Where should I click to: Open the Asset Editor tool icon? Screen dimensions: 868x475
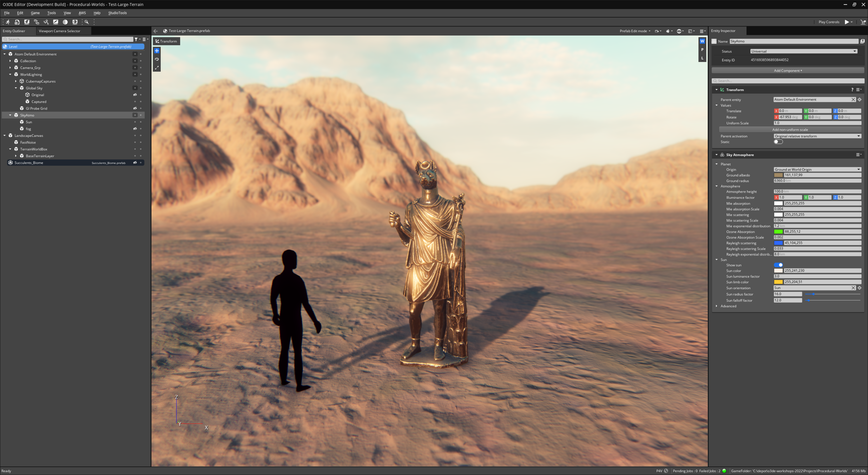[x=17, y=22]
